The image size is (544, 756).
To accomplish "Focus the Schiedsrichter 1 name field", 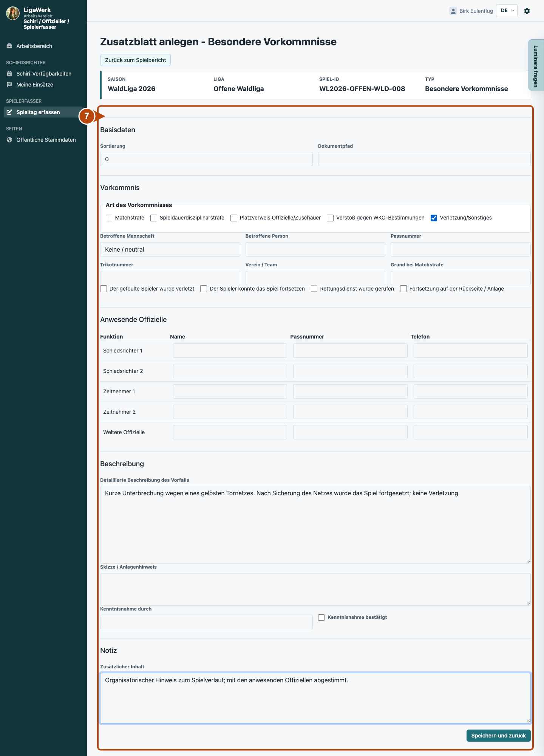I will pos(230,351).
